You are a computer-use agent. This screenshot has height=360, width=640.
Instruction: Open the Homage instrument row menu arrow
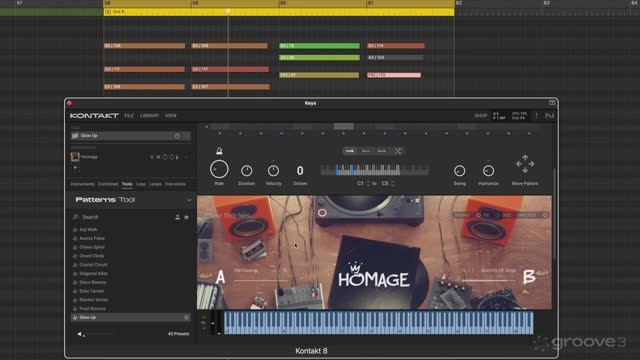click(187, 157)
